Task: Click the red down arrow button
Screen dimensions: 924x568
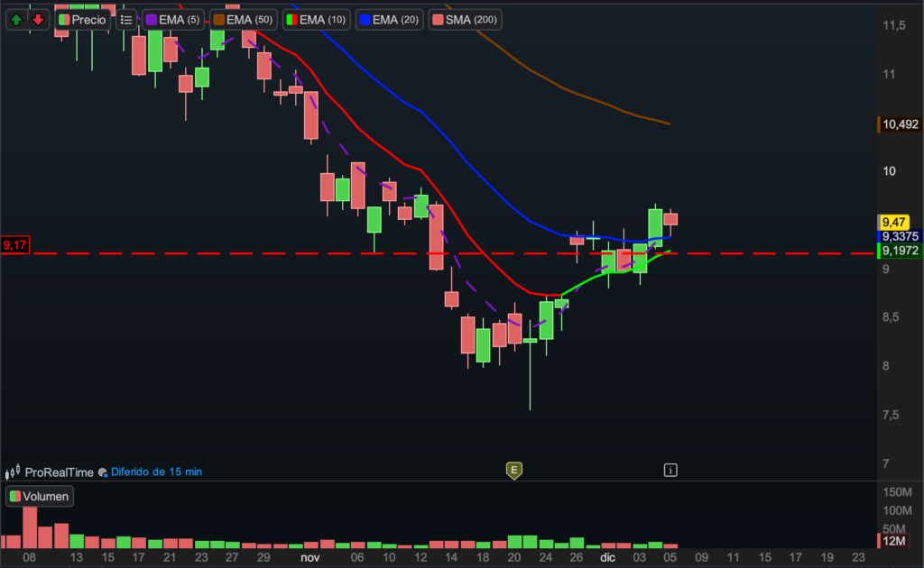Action: pyautogui.click(x=38, y=19)
